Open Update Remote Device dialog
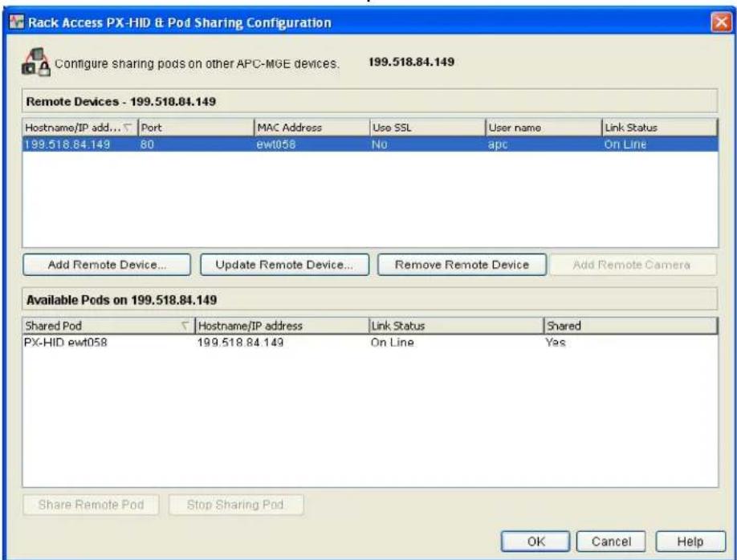This screenshot has height=560, width=737. point(284,265)
